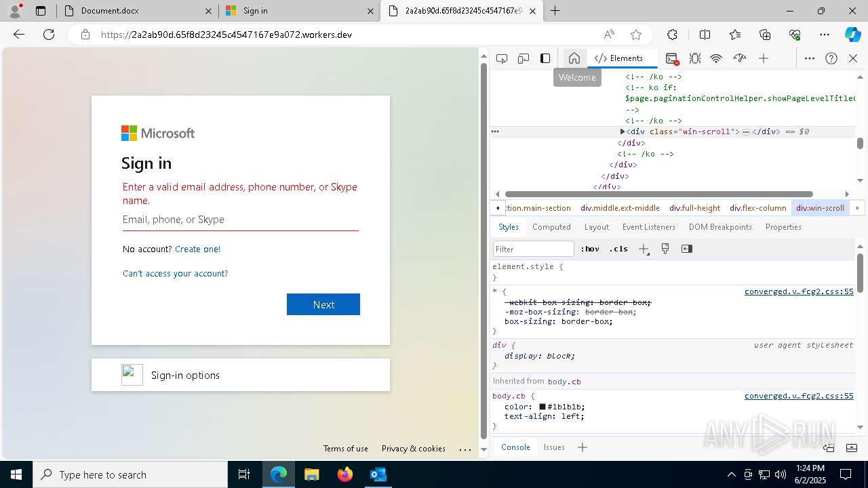This screenshot has height=488, width=868.
Task: Open the DevTools help question icon
Action: [x=831, y=58]
